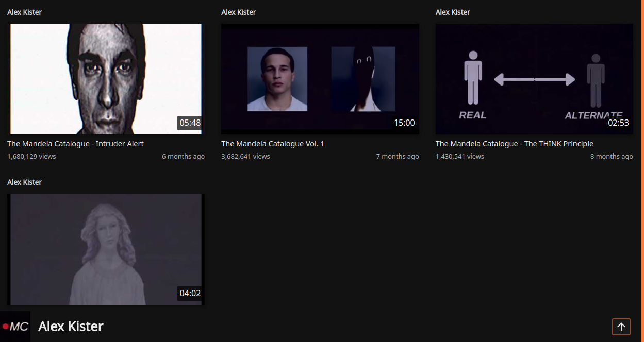Click Alex Kister above the 04:02 video
Screen dimensions: 644x342
[x=25, y=182]
